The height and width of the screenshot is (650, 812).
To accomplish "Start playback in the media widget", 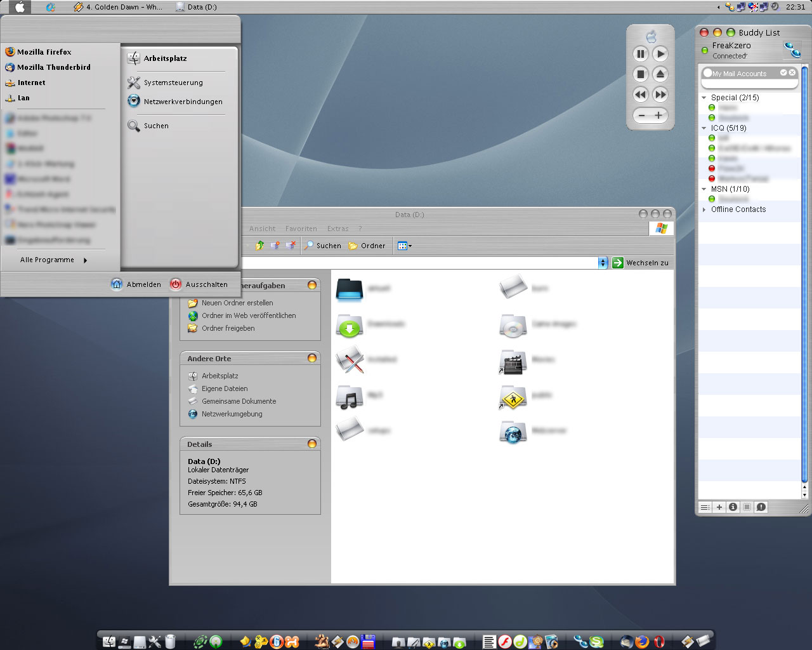I will pos(660,54).
